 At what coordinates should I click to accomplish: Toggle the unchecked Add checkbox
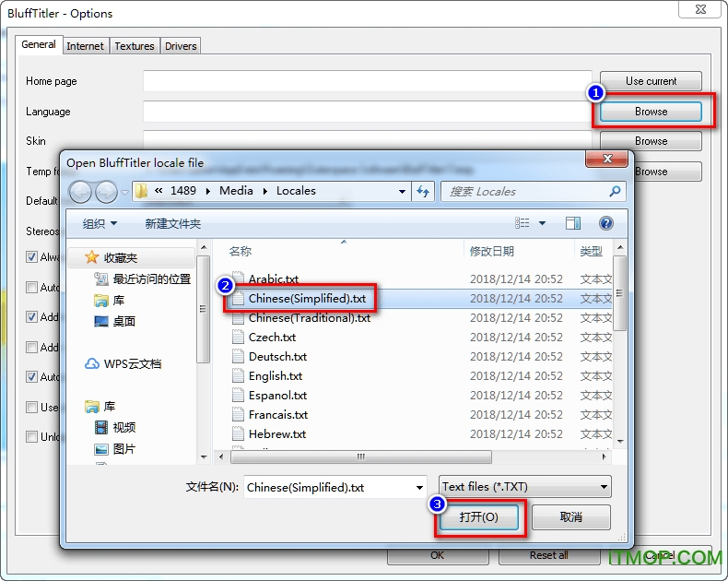coord(31,347)
